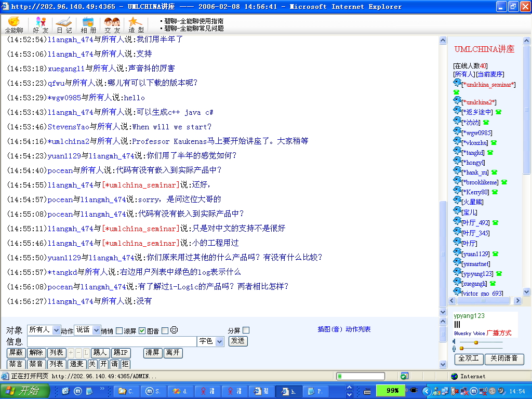
Task: Click the green phone icon beside yuan1129
Action: pos(495,254)
